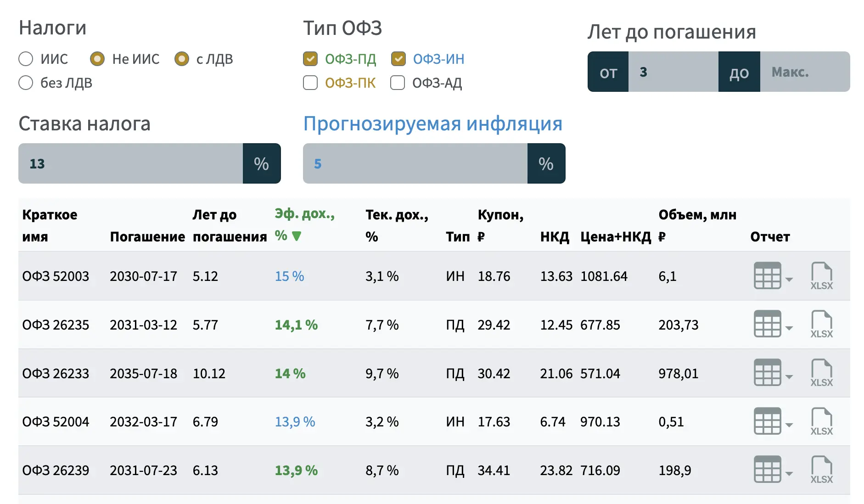Image resolution: width=864 pixels, height=504 pixels.
Task: Download XLSX report for ОФЗ 26235
Action: coord(821,325)
